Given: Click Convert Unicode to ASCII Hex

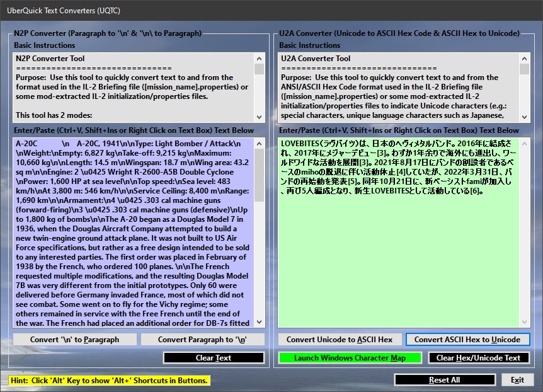Looking at the screenshot, I should (340, 339).
